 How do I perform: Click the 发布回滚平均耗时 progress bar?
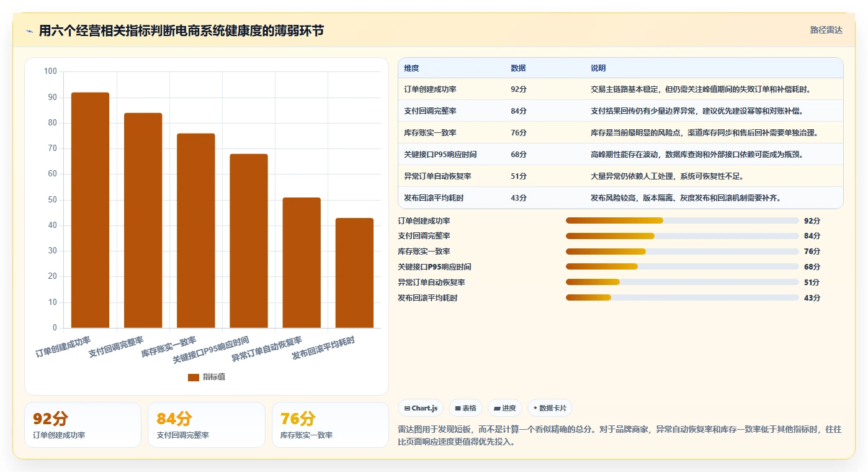pyautogui.click(x=682, y=297)
